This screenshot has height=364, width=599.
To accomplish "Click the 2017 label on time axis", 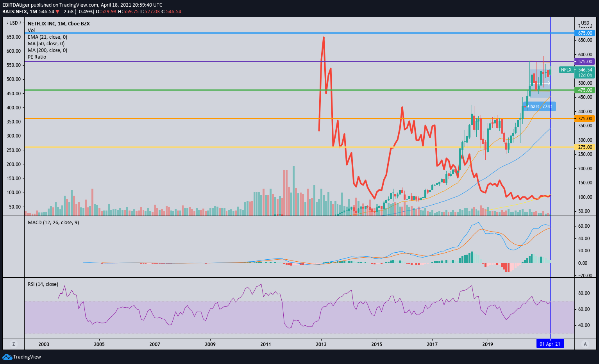I will tap(432, 344).
